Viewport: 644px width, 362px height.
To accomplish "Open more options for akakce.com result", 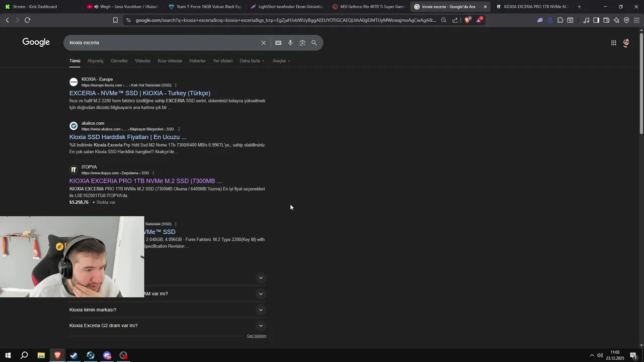I will pyautogui.click(x=179, y=129).
